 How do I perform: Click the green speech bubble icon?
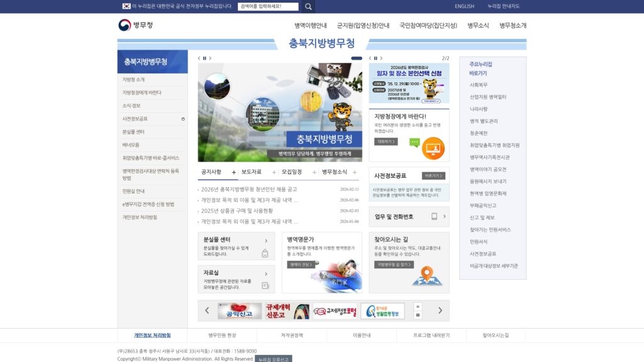pos(413,143)
